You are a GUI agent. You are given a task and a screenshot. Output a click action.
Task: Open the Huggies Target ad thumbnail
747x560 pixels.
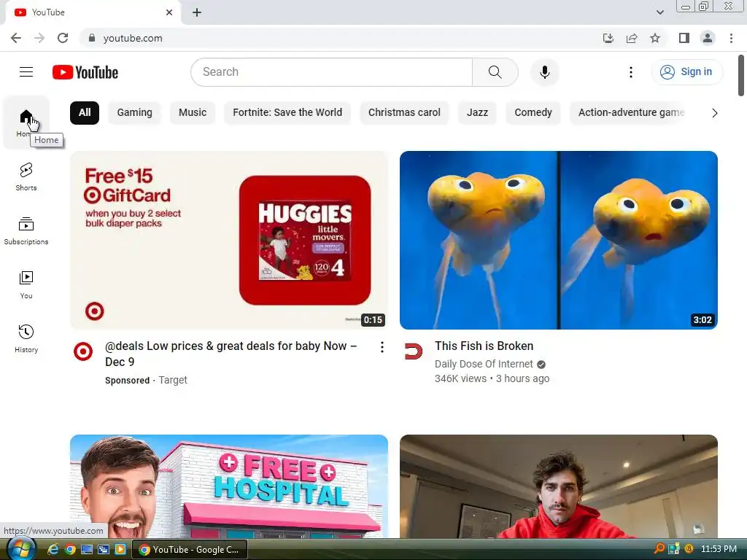(x=228, y=240)
